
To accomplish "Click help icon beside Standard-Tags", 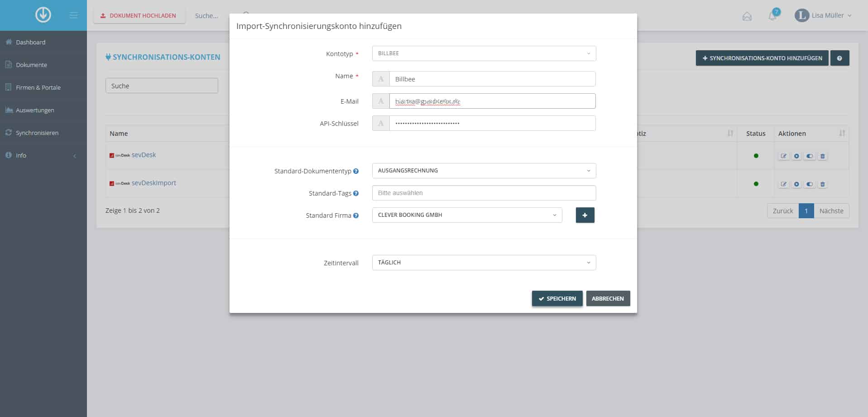I will (356, 193).
